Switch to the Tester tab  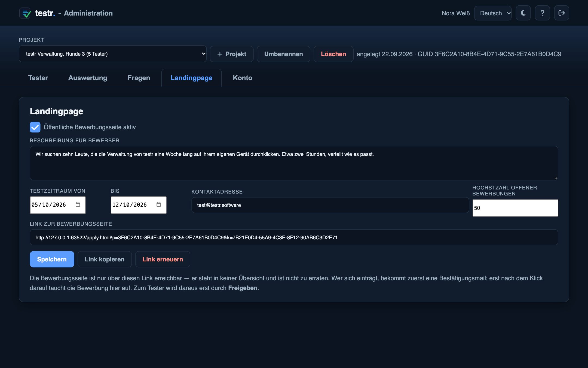coord(38,78)
